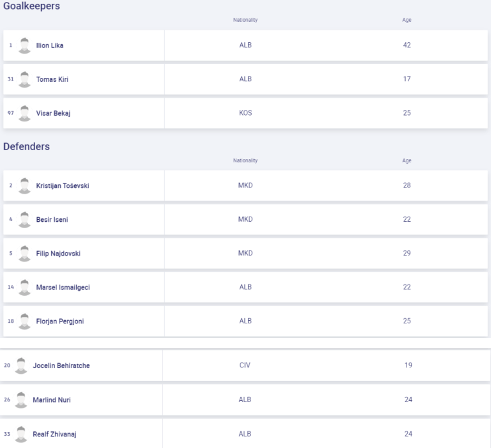The width and height of the screenshot is (494, 448).
Task: Click Florjan Pergjoni's avatar icon
Action: tap(25, 321)
